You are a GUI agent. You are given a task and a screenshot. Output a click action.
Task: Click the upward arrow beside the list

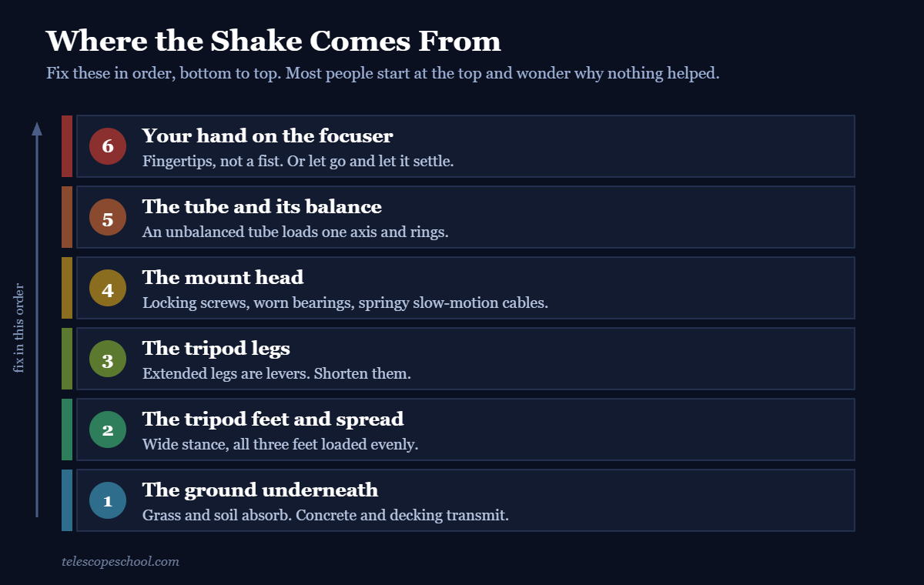point(36,319)
